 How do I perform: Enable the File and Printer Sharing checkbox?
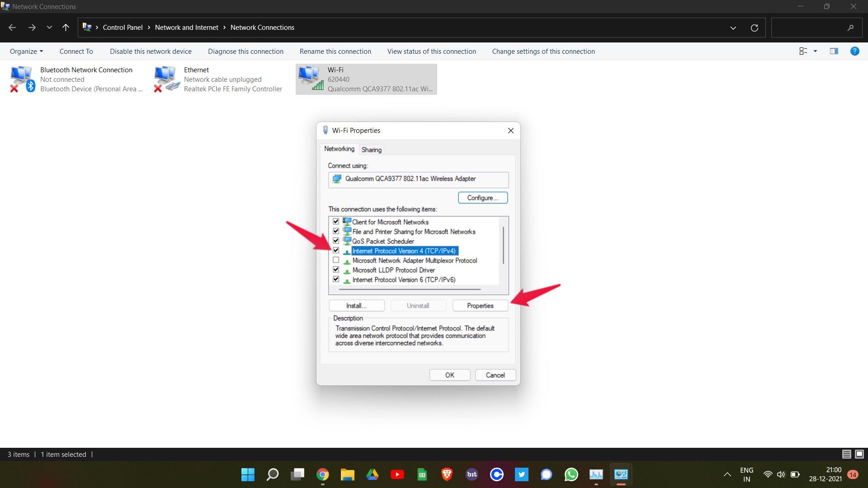tap(335, 231)
